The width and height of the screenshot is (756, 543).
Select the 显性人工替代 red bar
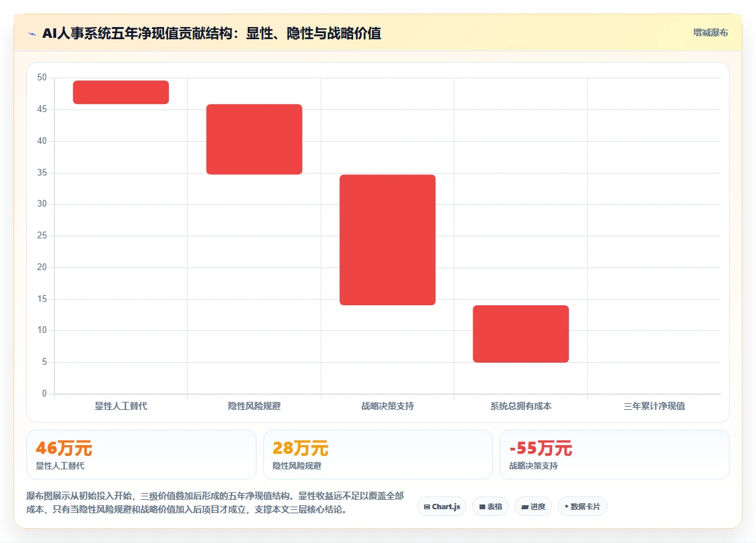coord(121,92)
